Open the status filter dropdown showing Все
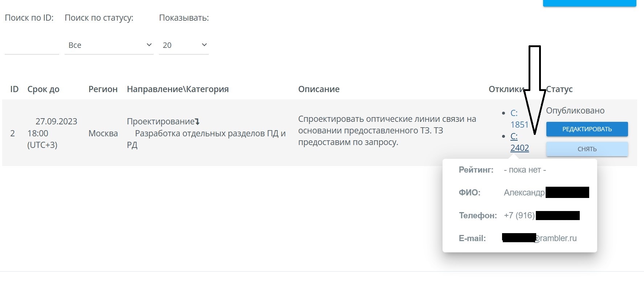 click(x=109, y=45)
